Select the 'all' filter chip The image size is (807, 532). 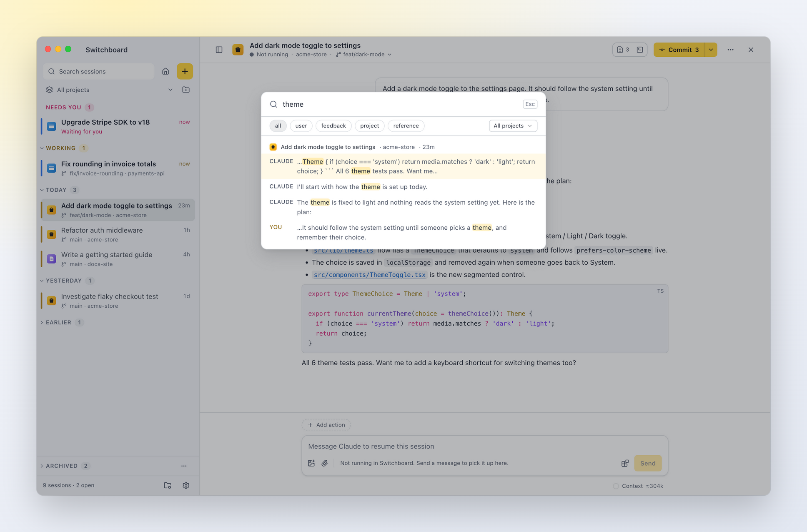click(278, 126)
